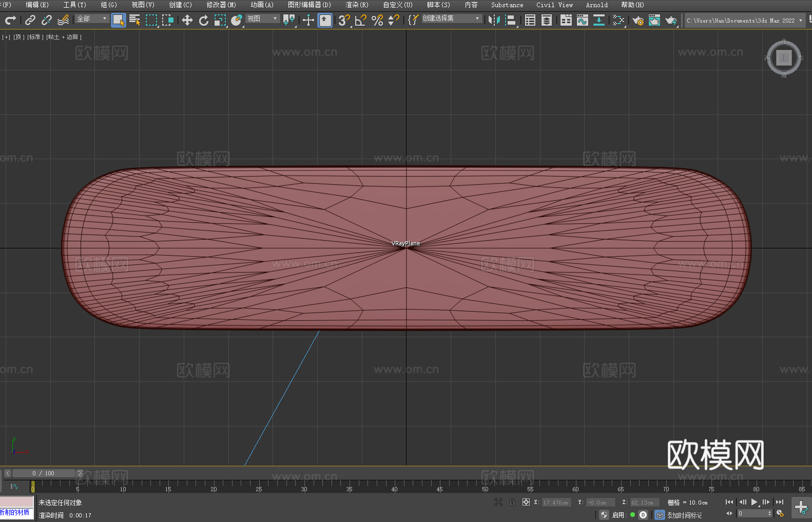Image resolution: width=812 pixels, height=522 pixels.
Task: Choose the rectangular selection region tool
Action: 151,20
